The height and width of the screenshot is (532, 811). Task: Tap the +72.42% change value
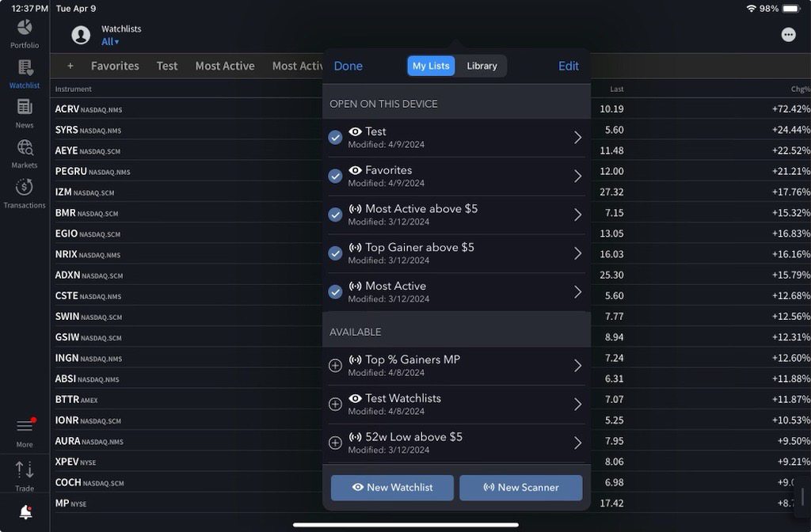coord(791,109)
